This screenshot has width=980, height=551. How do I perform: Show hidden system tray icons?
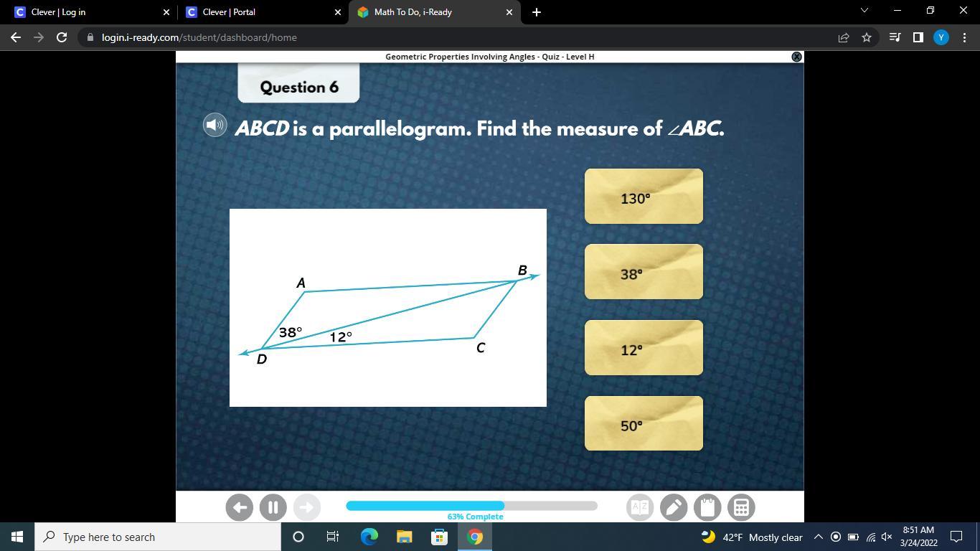[x=818, y=537]
